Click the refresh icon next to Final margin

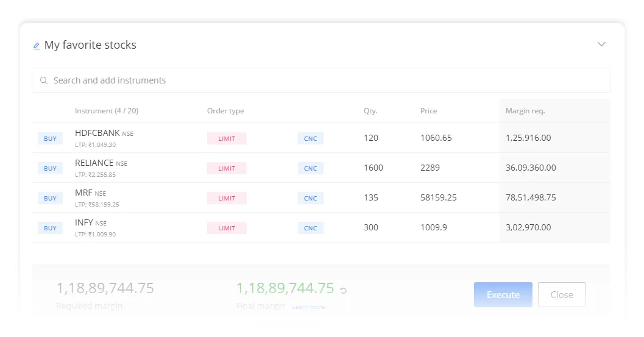(x=344, y=290)
